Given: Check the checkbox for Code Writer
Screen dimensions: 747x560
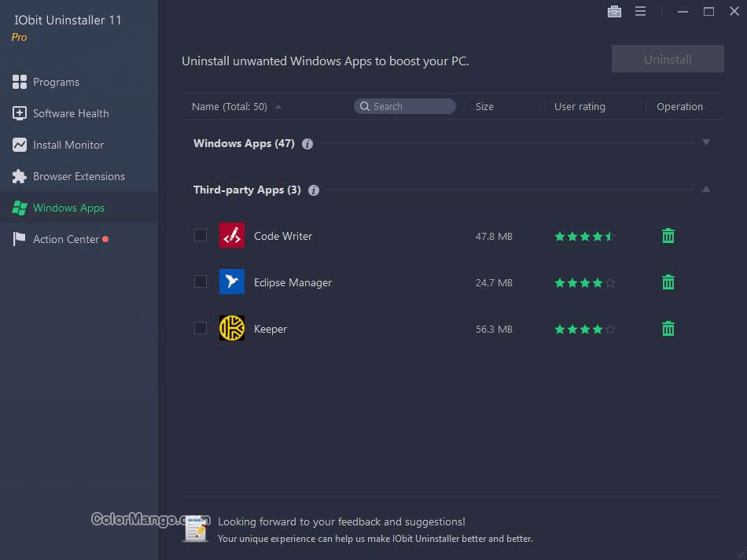Looking at the screenshot, I should coord(200,235).
